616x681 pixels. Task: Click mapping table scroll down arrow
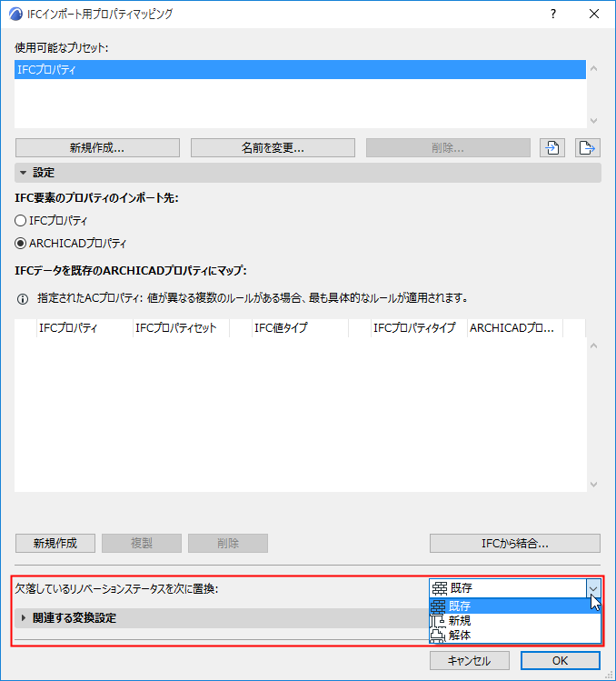point(594,485)
